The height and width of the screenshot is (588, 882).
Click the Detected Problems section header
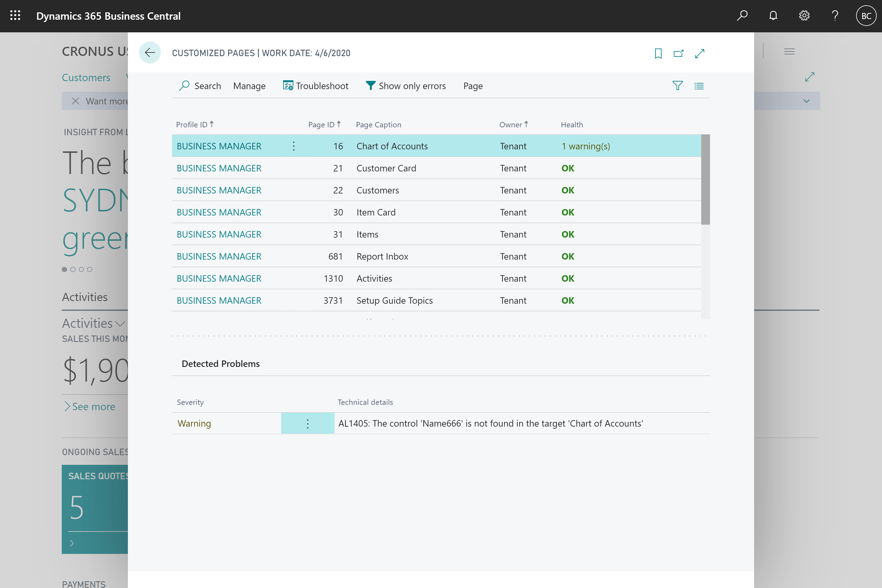pyautogui.click(x=220, y=363)
